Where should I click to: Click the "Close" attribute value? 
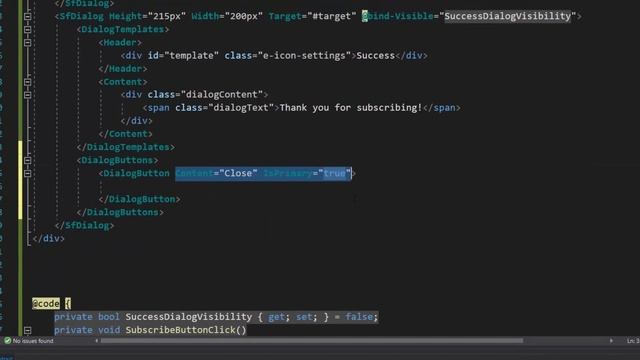coord(238,173)
